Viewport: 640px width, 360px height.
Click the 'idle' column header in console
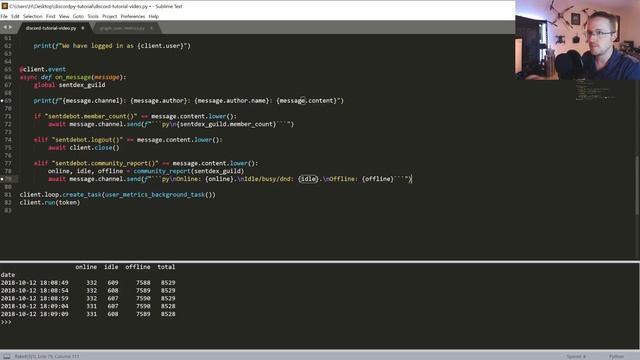click(111, 267)
